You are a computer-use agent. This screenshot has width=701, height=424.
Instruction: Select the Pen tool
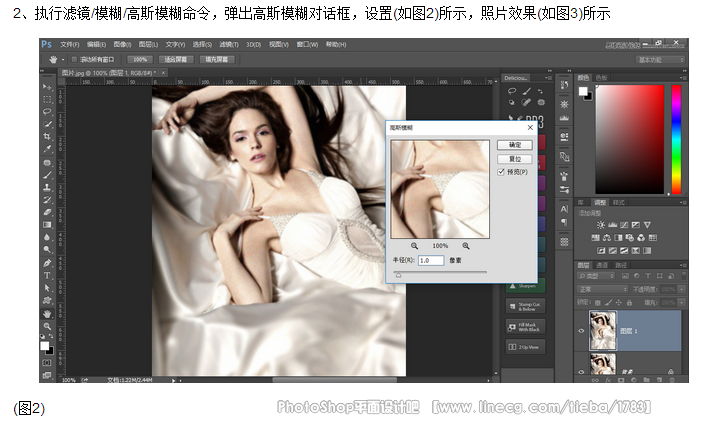47,263
